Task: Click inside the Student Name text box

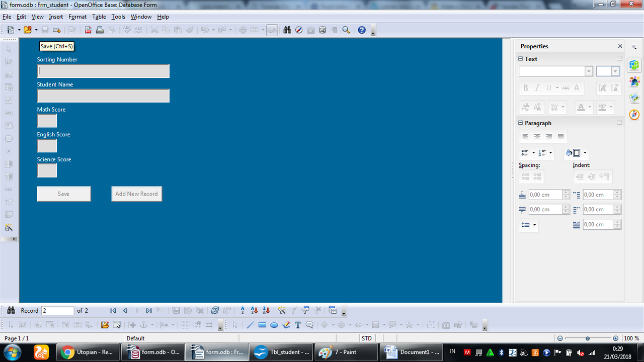Action: point(103,96)
